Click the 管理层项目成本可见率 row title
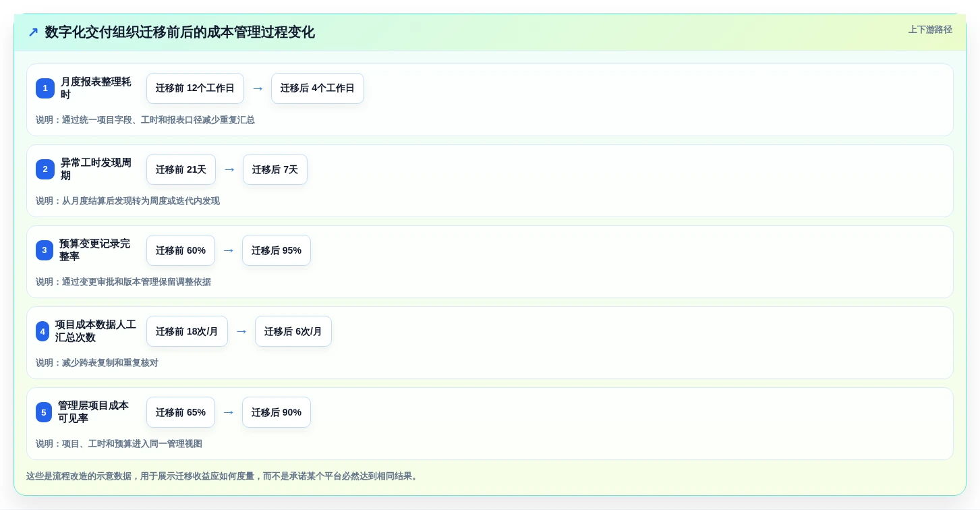The image size is (980, 510). click(x=93, y=412)
